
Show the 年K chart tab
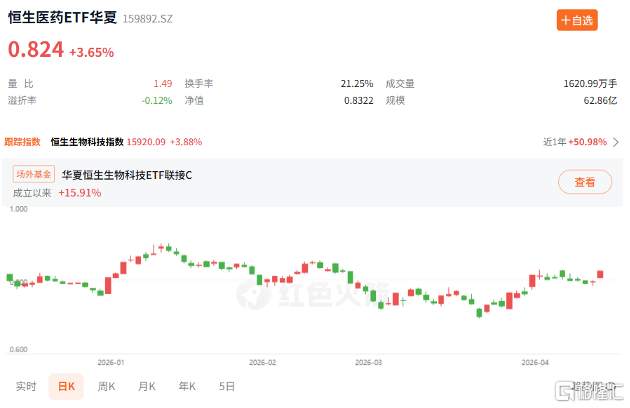[187, 386]
